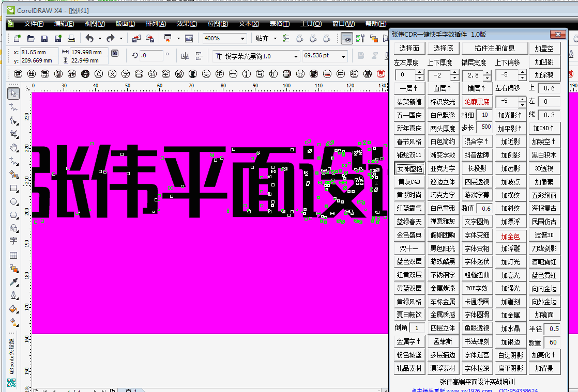578x392 pixels.
Task: Open the 效果(C) menu
Action: [187, 24]
